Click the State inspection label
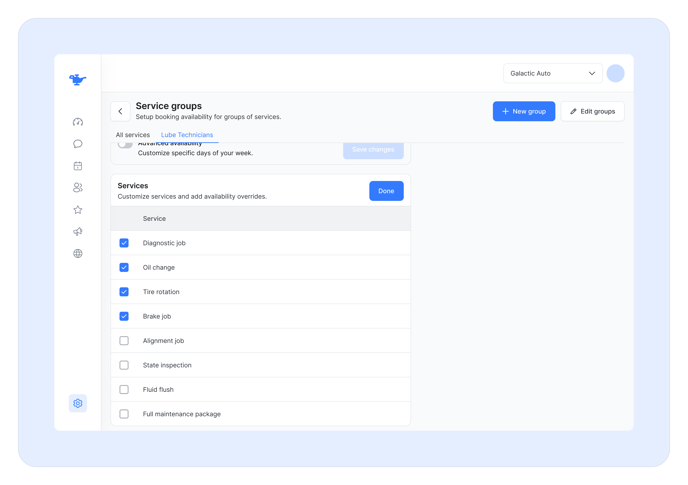688x485 pixels. pyautogui.click(x=167, y=365)
